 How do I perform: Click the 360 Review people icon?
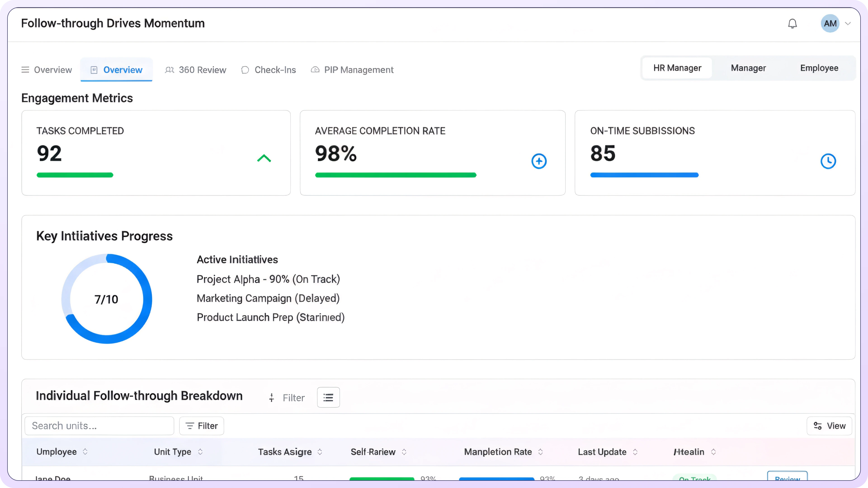click(x=170, y=70)
